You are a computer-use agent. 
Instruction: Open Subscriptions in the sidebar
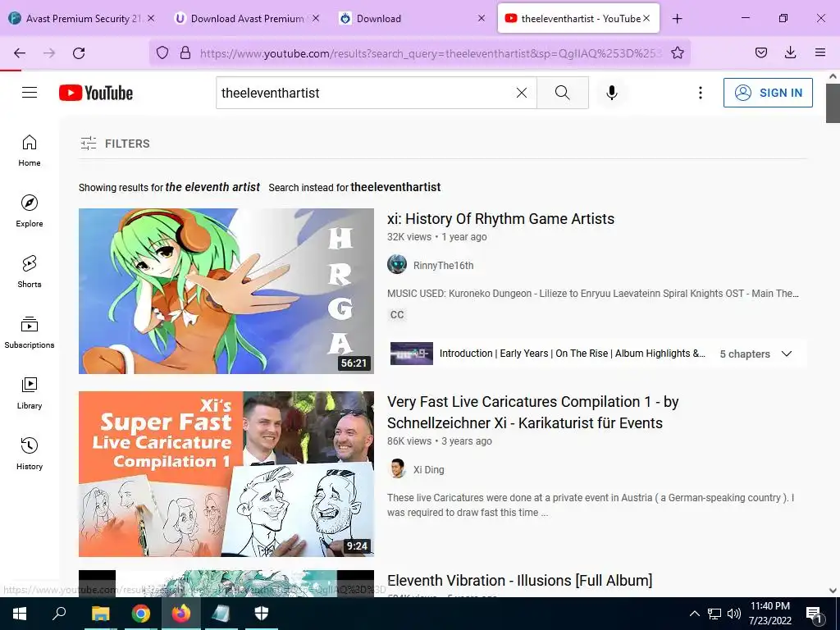(30, 333)
